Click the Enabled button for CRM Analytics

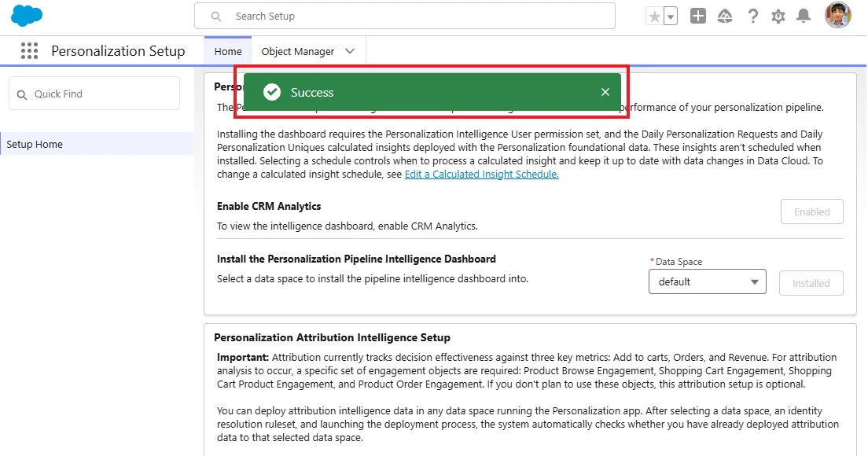point(811,211)
